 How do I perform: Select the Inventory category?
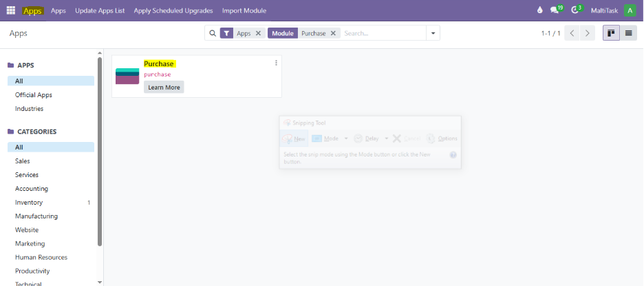[29, 203]
